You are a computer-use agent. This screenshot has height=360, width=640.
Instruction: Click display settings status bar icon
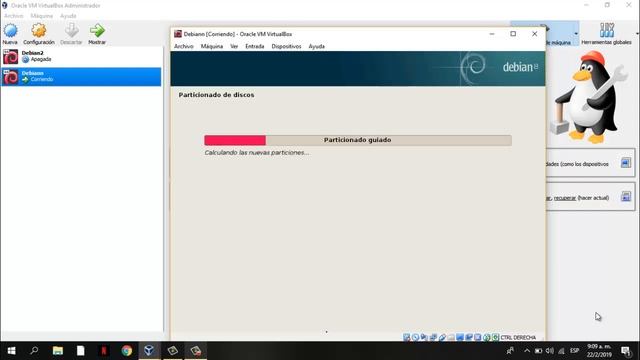coord(460,338)
